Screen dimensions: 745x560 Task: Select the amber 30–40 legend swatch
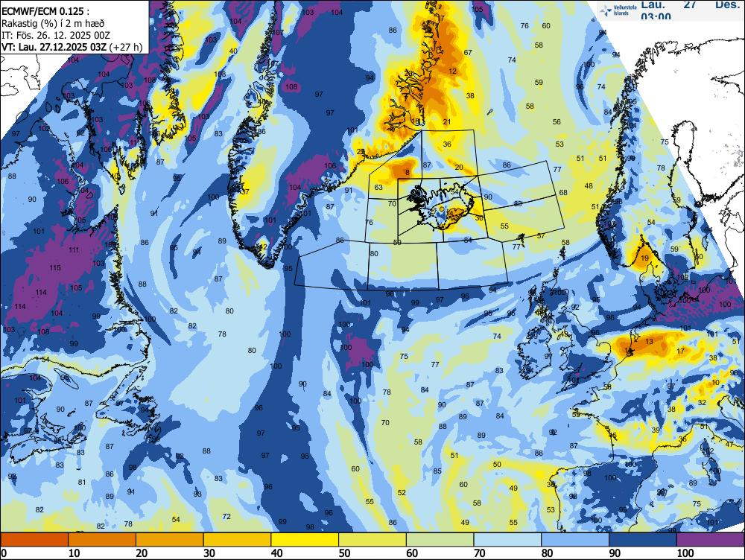pyautogui.click(x=237, y=539)
